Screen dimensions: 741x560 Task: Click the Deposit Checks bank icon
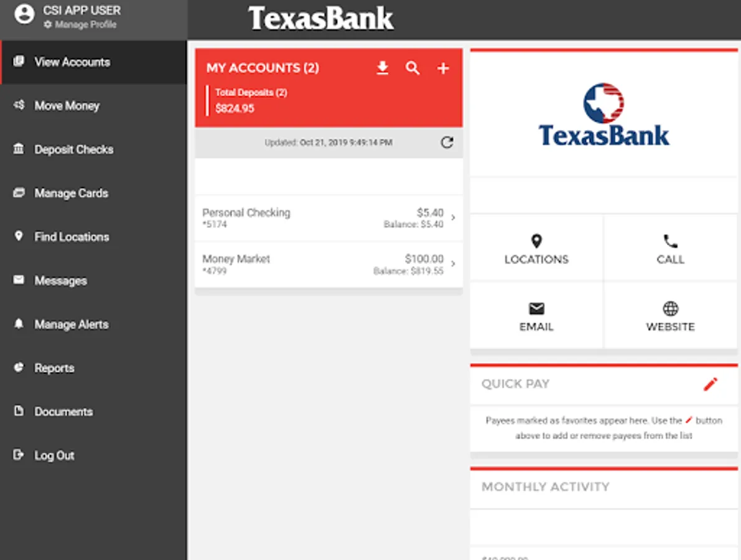click(x=19, y=148)
